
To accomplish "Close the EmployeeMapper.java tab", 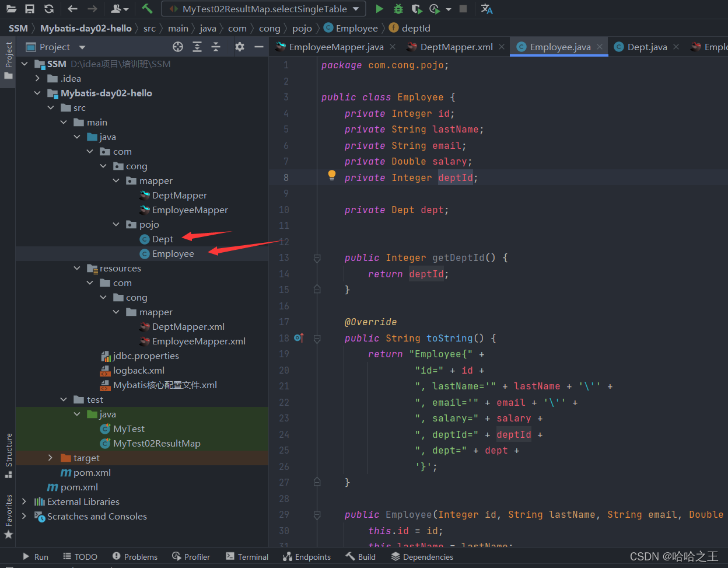I will 393,47.
